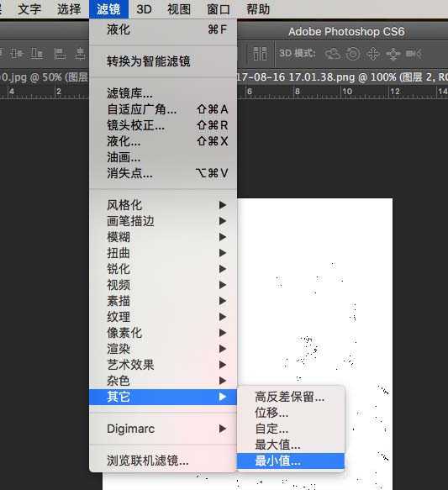Screen dimensions: 448x490
Task: Expand the 画笔描边 submenu
Action: coord(163,221)
